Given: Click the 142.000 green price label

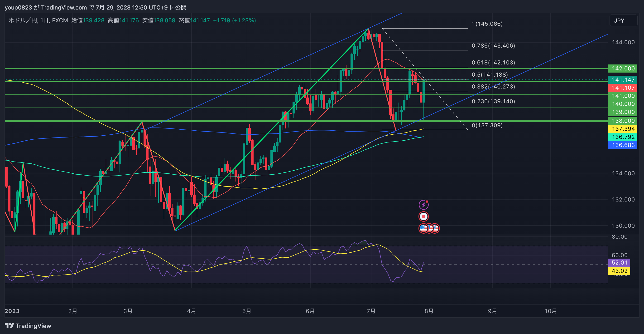Looking at the screenshot, I should click(x=623, y=69).
